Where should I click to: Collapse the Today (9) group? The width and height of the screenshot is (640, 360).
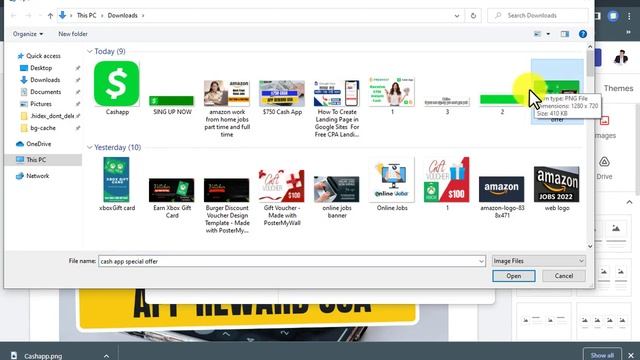(x=89, y=51)
